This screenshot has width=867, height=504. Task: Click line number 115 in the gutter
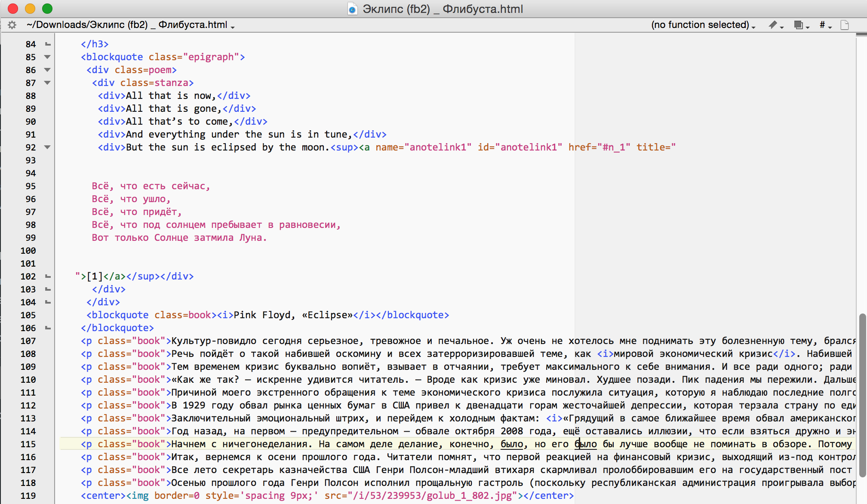coord(28,444)
